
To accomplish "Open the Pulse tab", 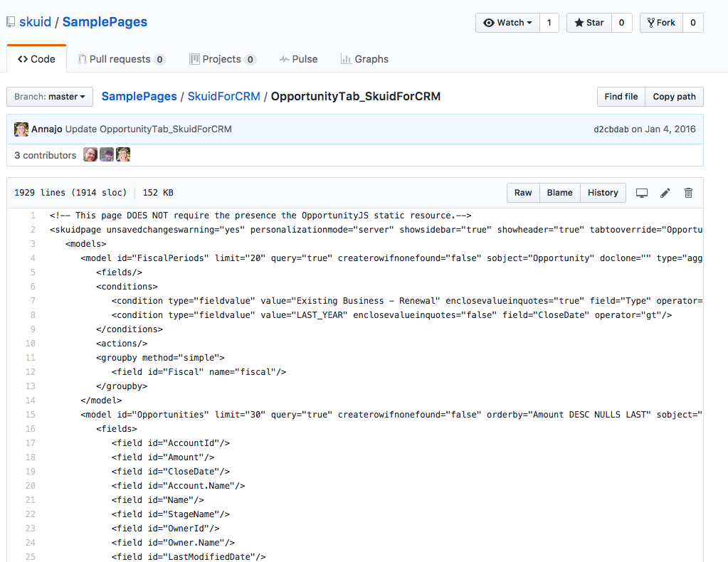I will (x=299, y=59).
